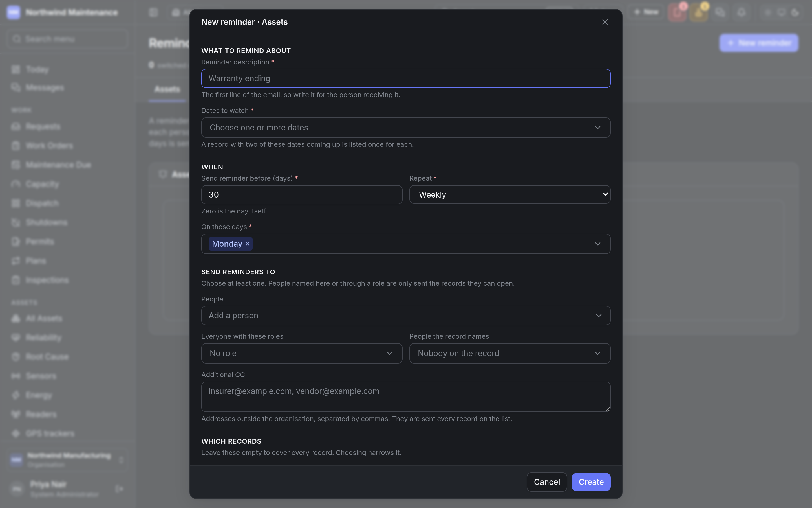Cancel the new reminder
The width and height of the screenshot is (812, 508).
[547, 482]
